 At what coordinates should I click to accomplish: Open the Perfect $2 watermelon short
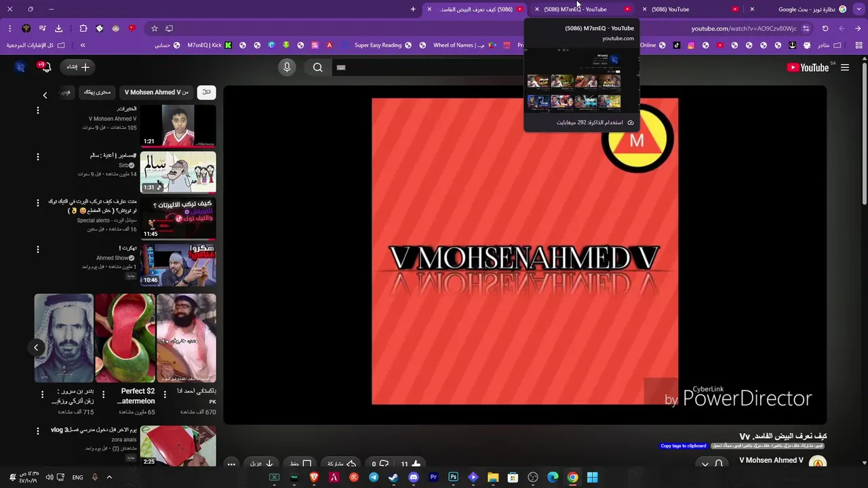pos(125,338)
